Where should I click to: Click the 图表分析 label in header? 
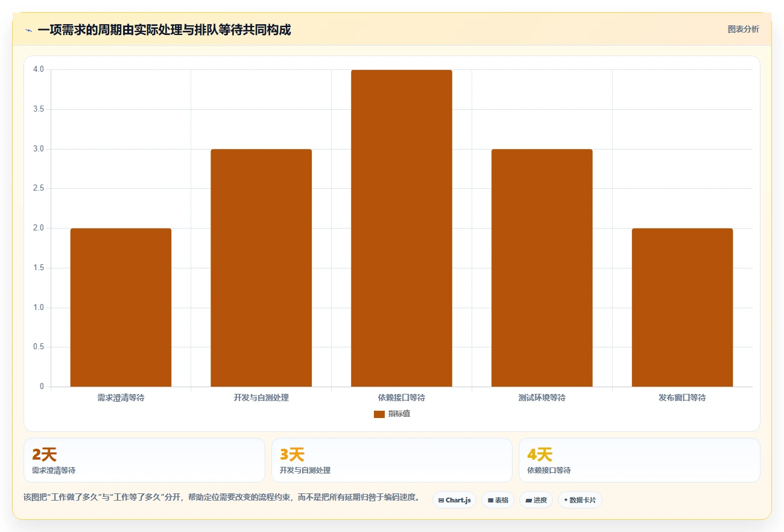(x=743, y=29)
